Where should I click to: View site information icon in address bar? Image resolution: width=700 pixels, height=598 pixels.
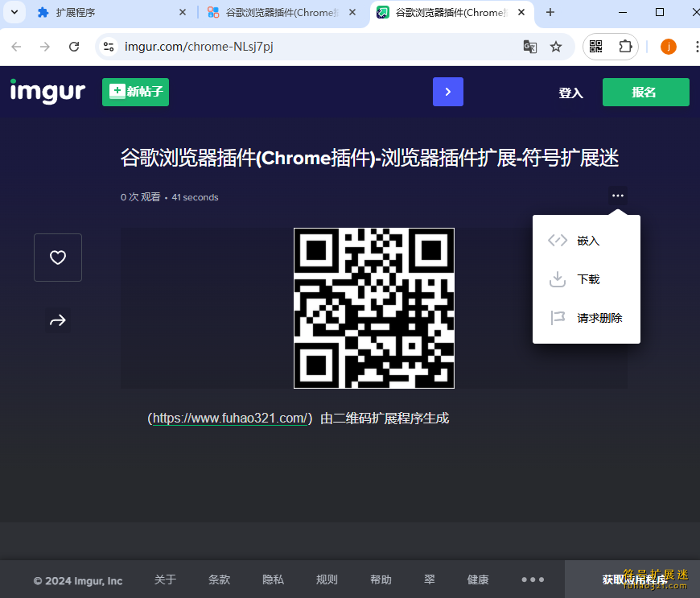tap(109, 47)
